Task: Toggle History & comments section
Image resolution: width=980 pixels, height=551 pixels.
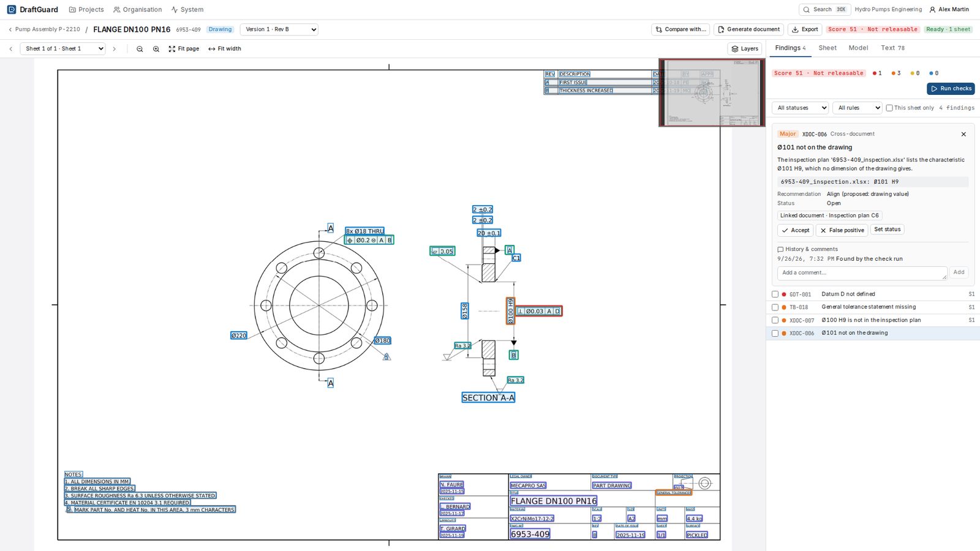Action: 807,249
